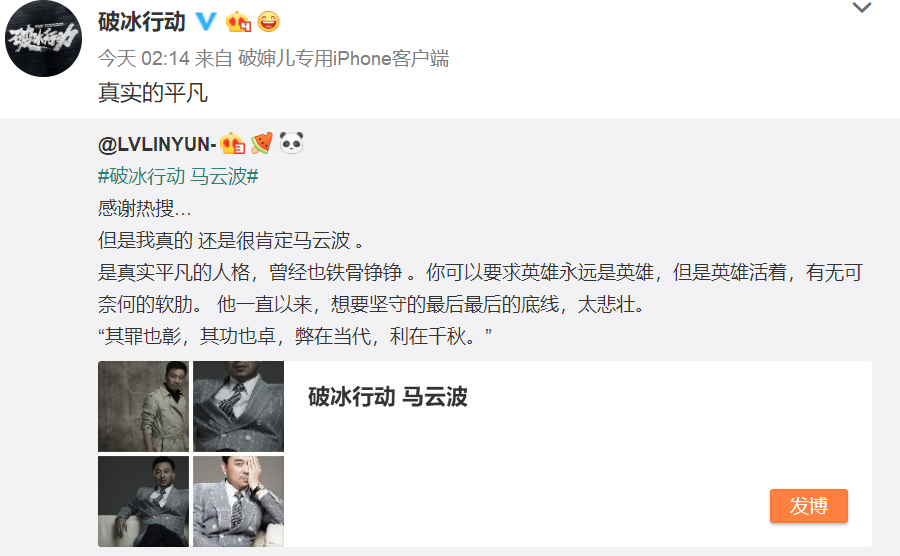
Task: Click the panda face icon
Action: click(292, 143)
